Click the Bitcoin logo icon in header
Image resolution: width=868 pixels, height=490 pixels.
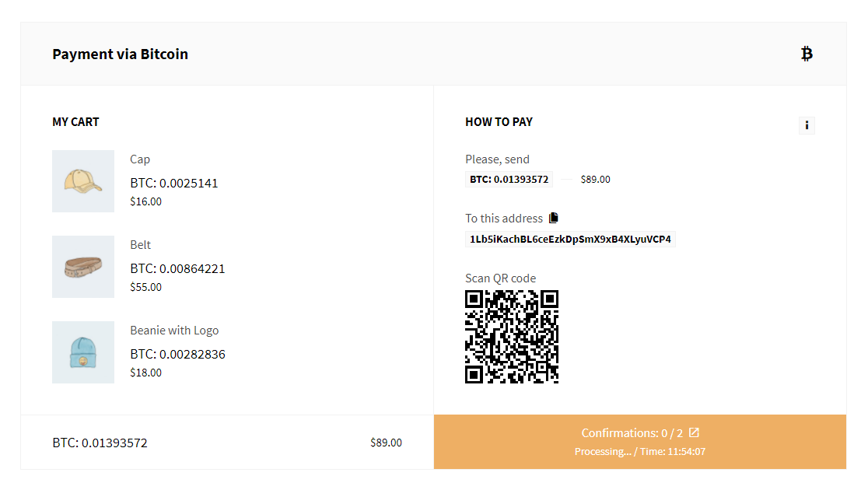tap(807, 54)
